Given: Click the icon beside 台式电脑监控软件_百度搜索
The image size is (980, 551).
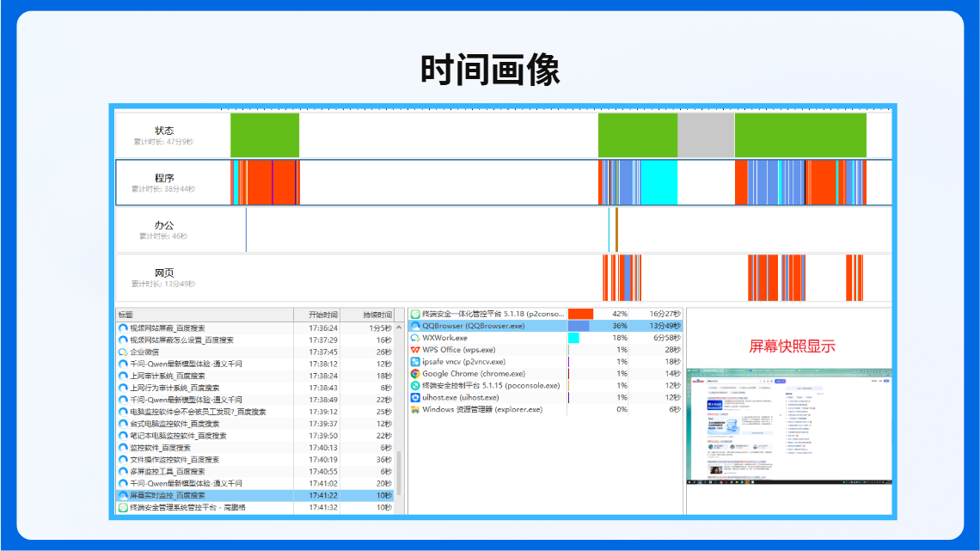Looking at the screenshot, I should 123,424.
